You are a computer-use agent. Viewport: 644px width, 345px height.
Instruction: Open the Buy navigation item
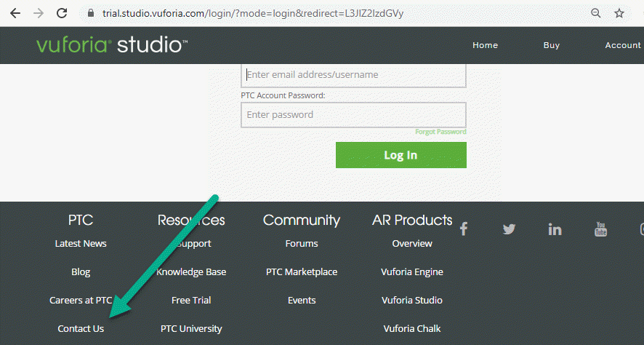coord(551,45)
